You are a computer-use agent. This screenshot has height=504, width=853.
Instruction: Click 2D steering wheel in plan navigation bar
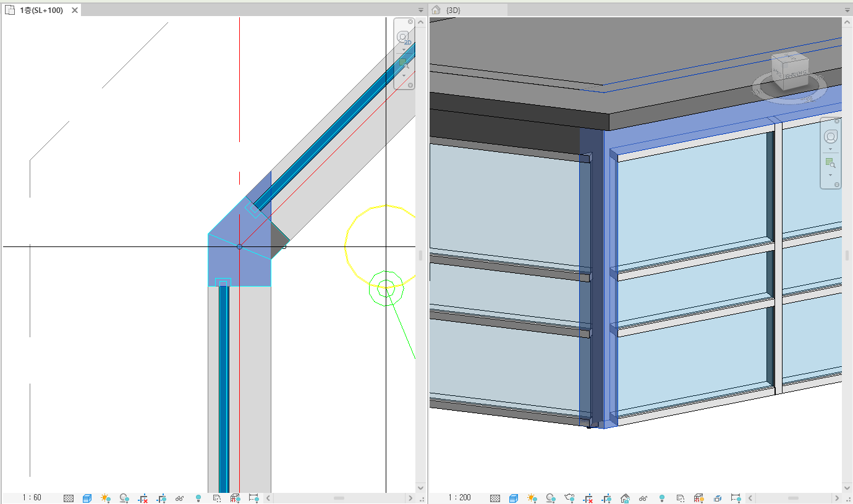(x=404, y=37)
